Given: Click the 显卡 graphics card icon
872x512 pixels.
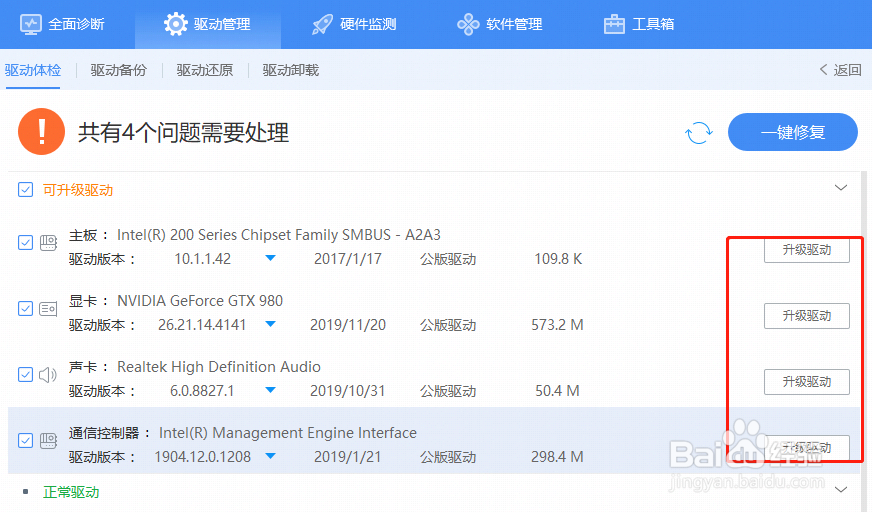Looking at the screenshot, I should tap(48, 309).
